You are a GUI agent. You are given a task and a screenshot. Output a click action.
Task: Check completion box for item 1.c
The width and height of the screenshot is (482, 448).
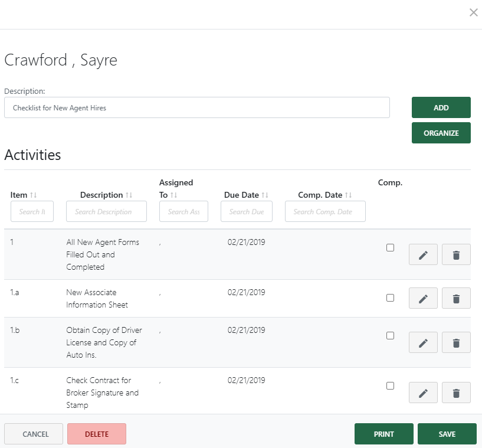pyautogui.click(x=390, y=386)
